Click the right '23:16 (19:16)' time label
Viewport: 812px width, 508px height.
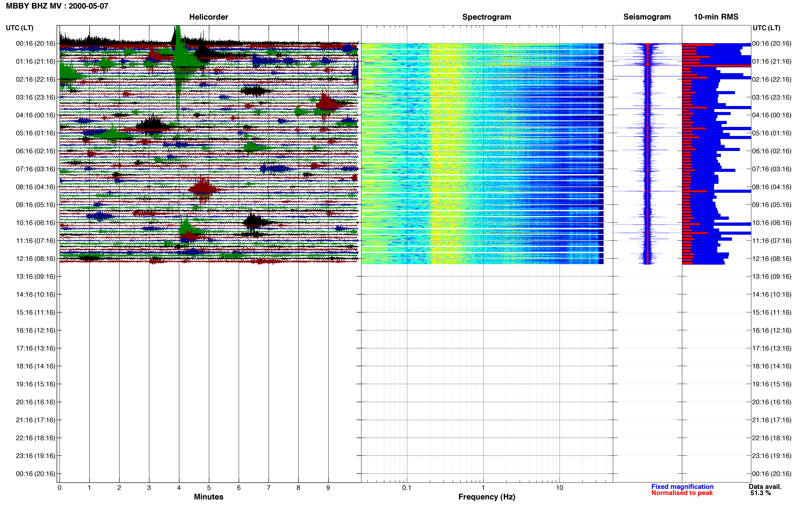pos(772,456)
